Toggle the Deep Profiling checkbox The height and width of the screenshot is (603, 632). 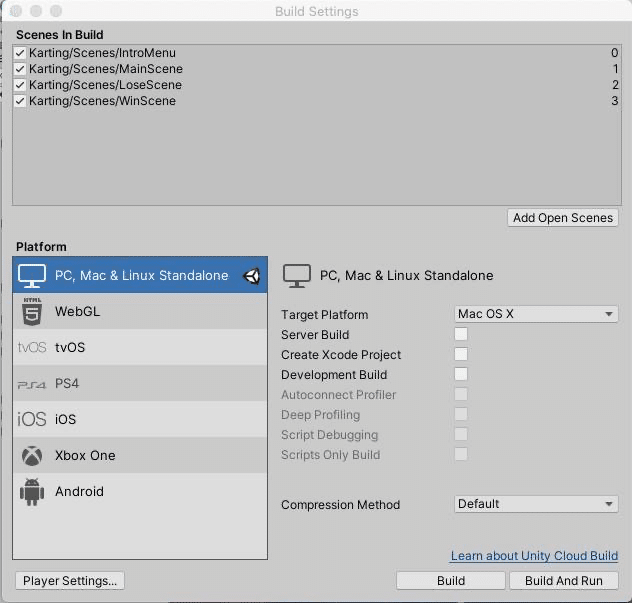tap(461, 414)
